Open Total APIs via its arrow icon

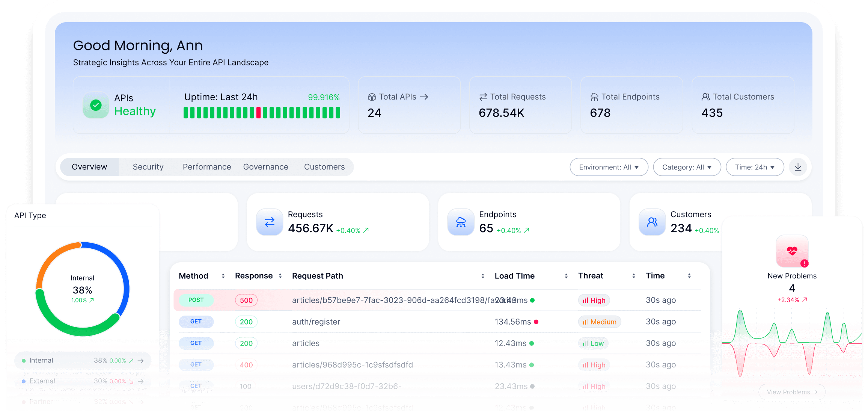click(424, 97)
